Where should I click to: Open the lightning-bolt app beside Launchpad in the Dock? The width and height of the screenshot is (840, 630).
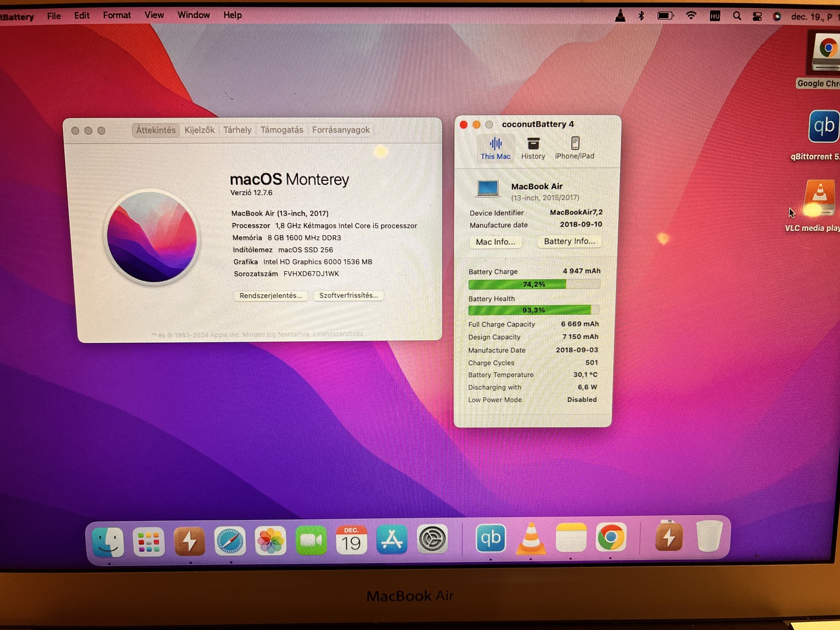pos(189,541)
